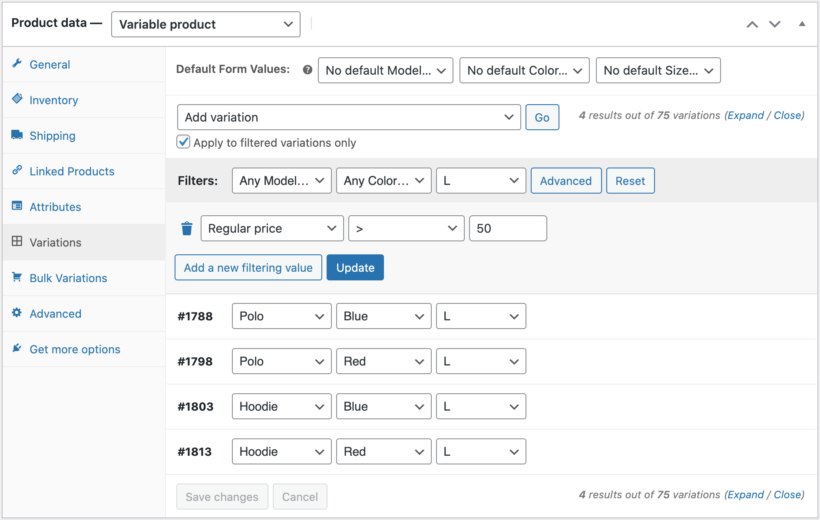
Task: Click the Advanced gear icon in sidebar
Action: 17,313
